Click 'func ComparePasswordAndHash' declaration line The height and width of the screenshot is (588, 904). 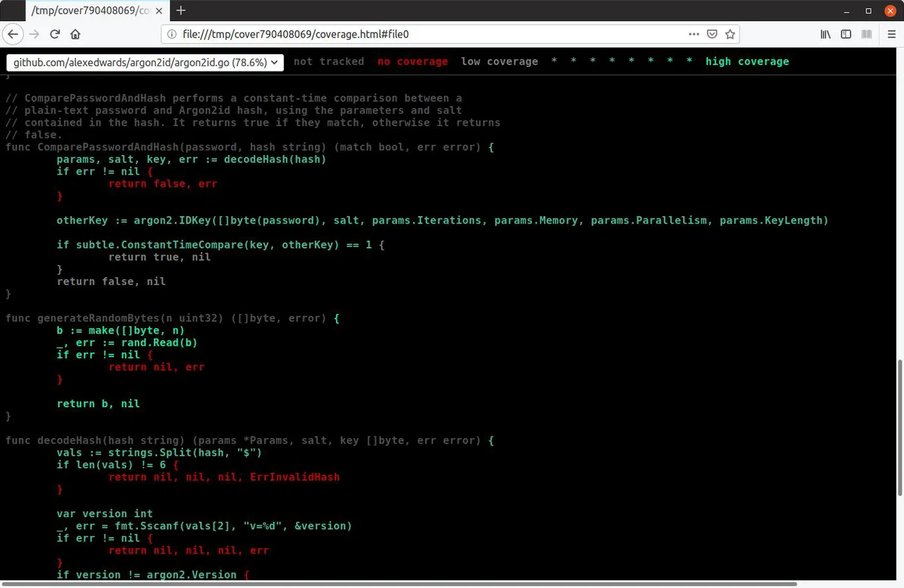[x=249, y=147]
